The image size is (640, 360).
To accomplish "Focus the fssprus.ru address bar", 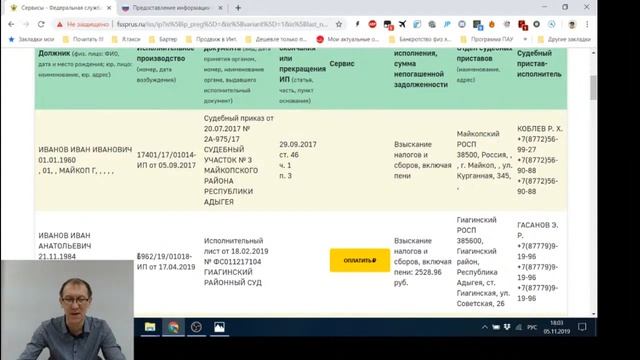I will pyautogui.click(x=222, y=24).
